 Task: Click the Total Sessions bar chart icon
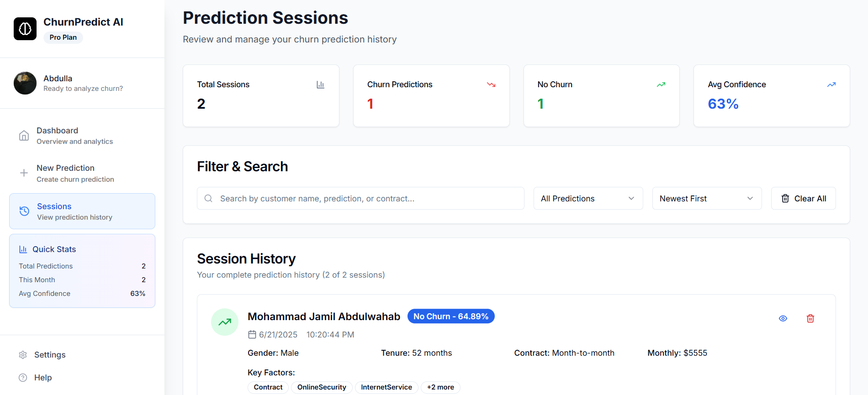320,84
